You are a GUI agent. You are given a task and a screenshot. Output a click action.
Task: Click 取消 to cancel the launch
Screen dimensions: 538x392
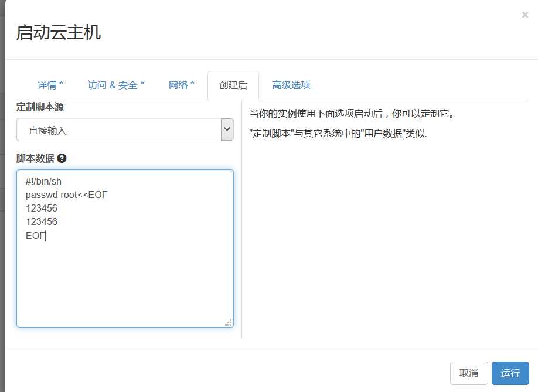(469, 373)
